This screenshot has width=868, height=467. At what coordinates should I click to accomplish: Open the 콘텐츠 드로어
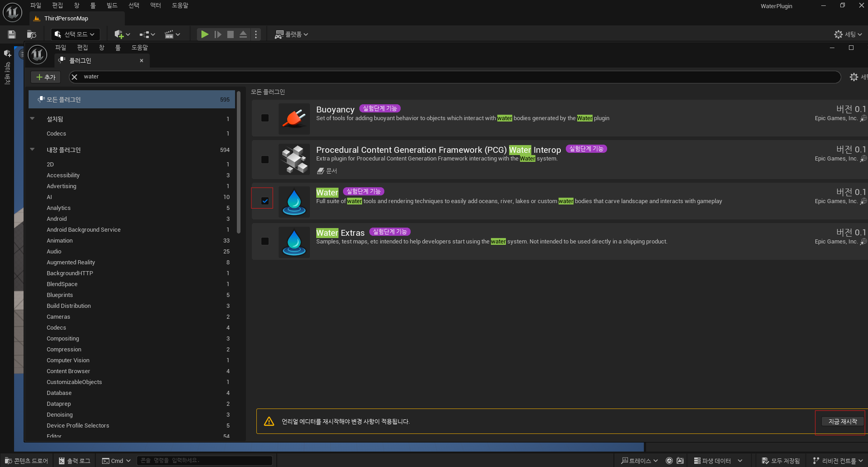pos(26,461)
